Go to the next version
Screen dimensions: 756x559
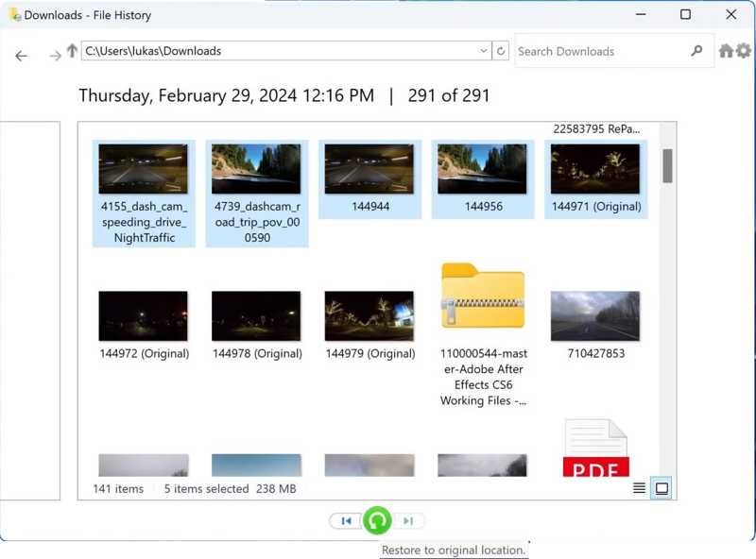(x=408, y=520)
